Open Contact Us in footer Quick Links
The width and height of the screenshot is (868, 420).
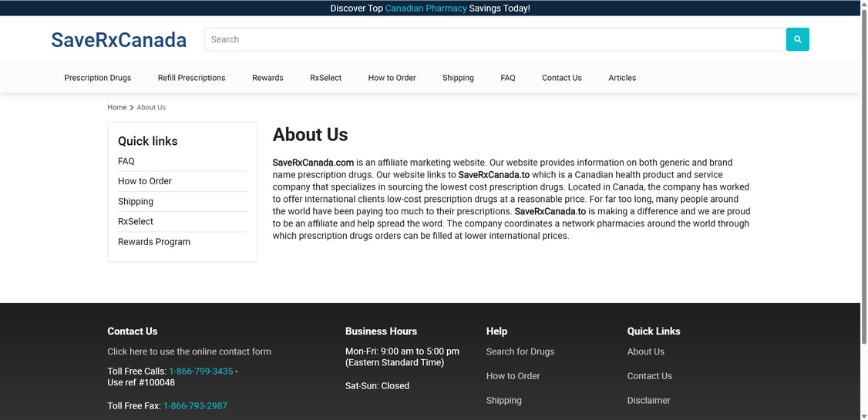coord(649,376)
